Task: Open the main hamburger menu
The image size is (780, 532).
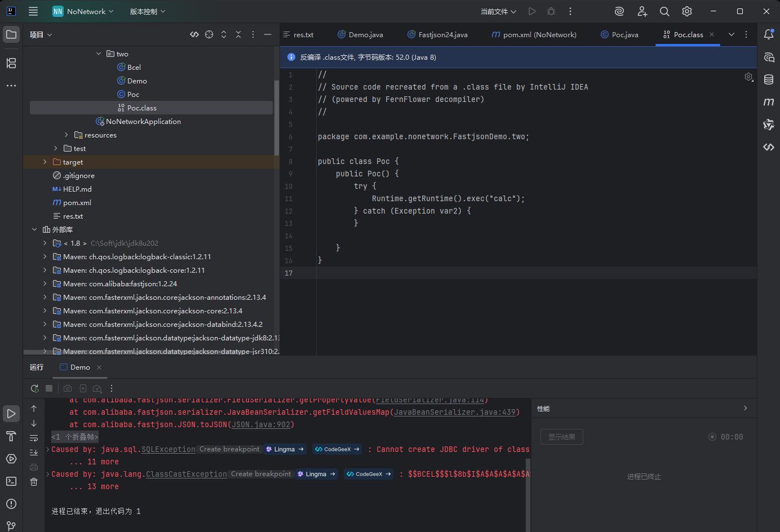Action: click(33, 11)
